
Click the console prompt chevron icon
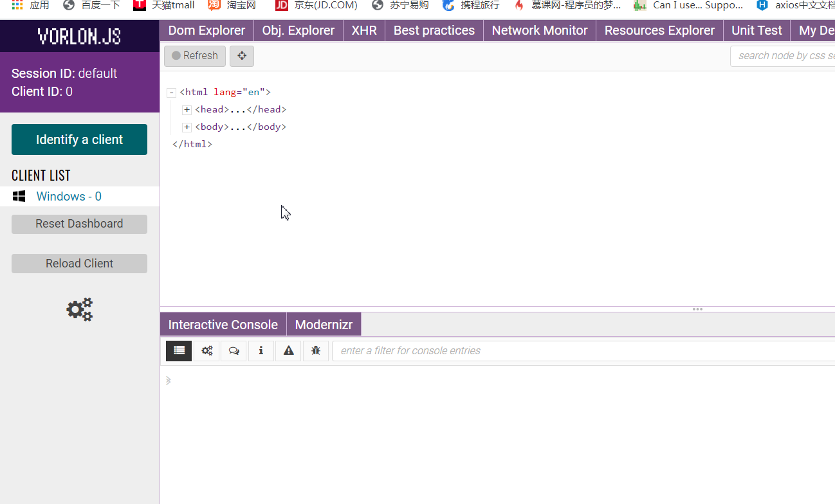pyautogui.click(x=169, y=381)
